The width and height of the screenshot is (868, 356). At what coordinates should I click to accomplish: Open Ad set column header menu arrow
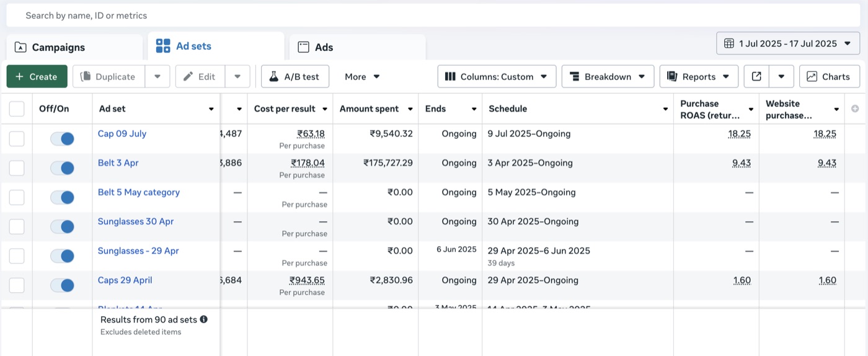(x=211, y=109)
